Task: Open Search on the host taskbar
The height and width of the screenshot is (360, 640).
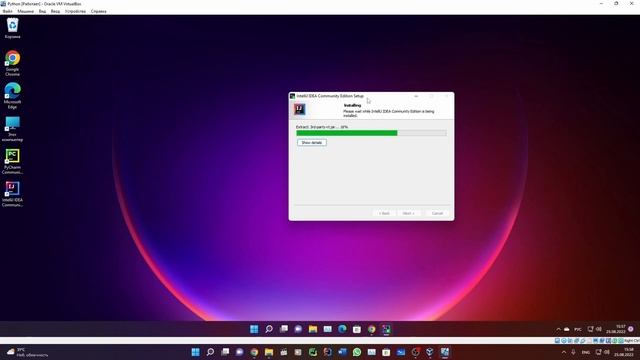Action: [210, 352]
